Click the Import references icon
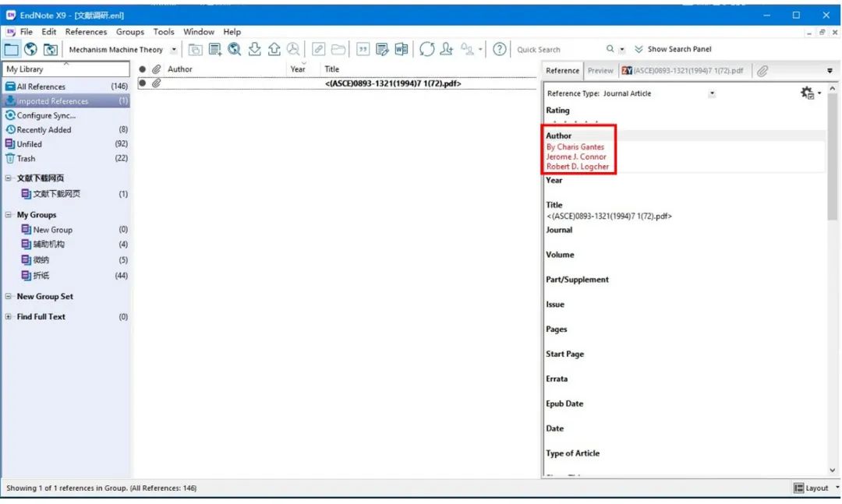The width and height of the screenshot is (842, 504). pyautogui.click(x=254, y=49)
